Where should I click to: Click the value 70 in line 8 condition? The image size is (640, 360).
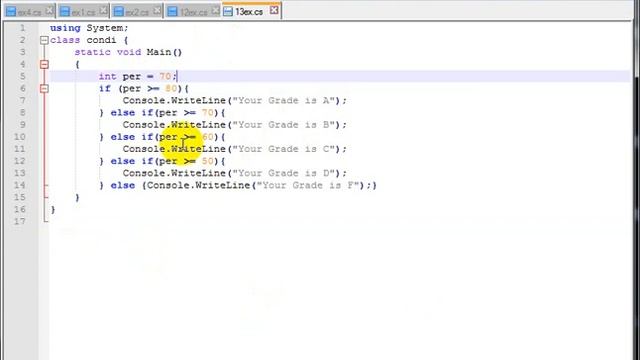pos(207,113)
